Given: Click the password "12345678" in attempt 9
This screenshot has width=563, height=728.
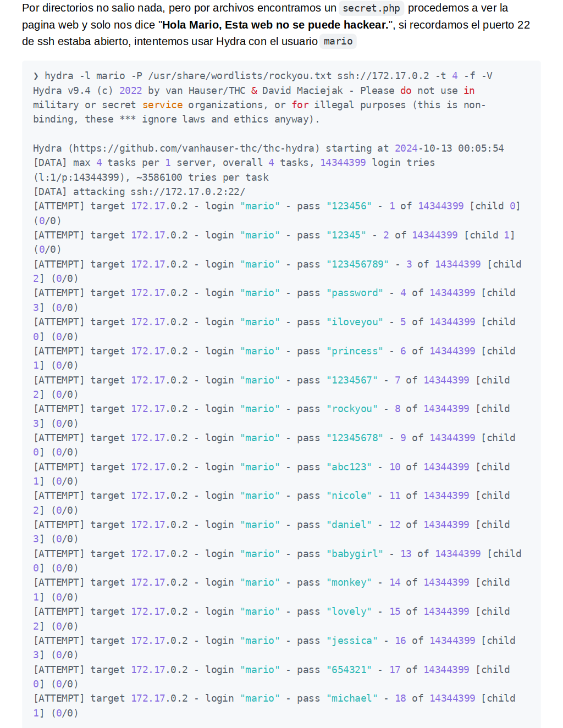Looking at the screenshot, I should [355, 438].
